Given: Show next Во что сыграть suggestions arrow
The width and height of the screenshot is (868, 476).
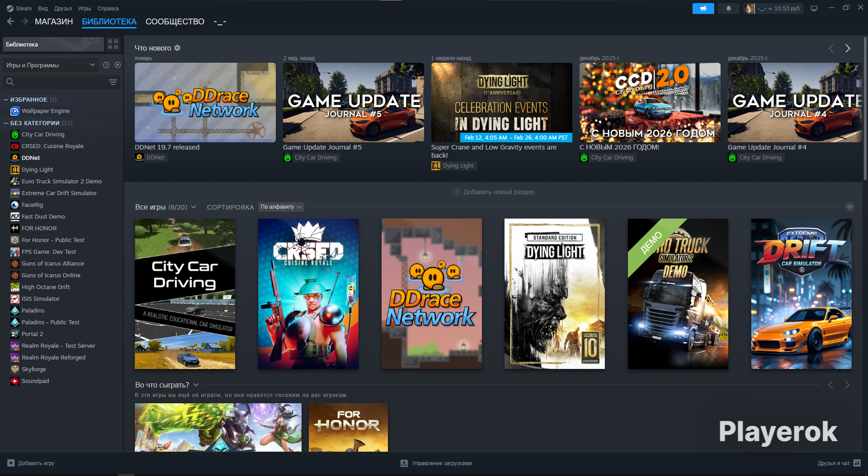Looking at the screenshot, I should click(847, 385).
